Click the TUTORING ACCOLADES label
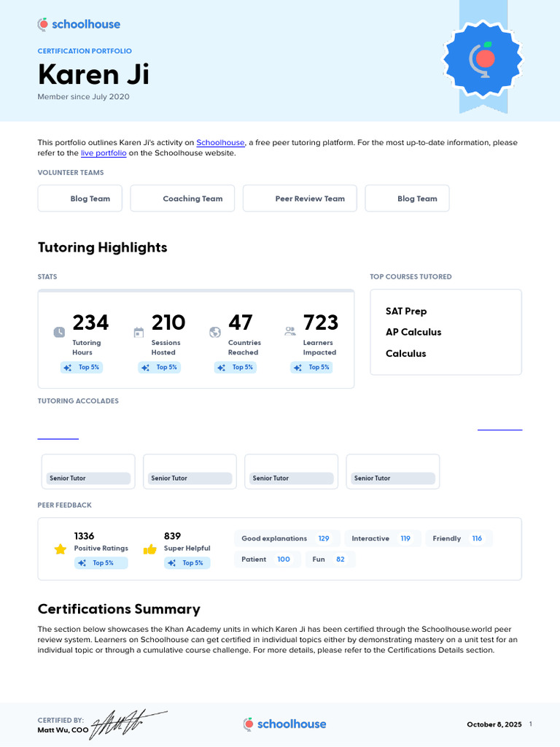This screenshot has width=560, height=747. (78, 401)
